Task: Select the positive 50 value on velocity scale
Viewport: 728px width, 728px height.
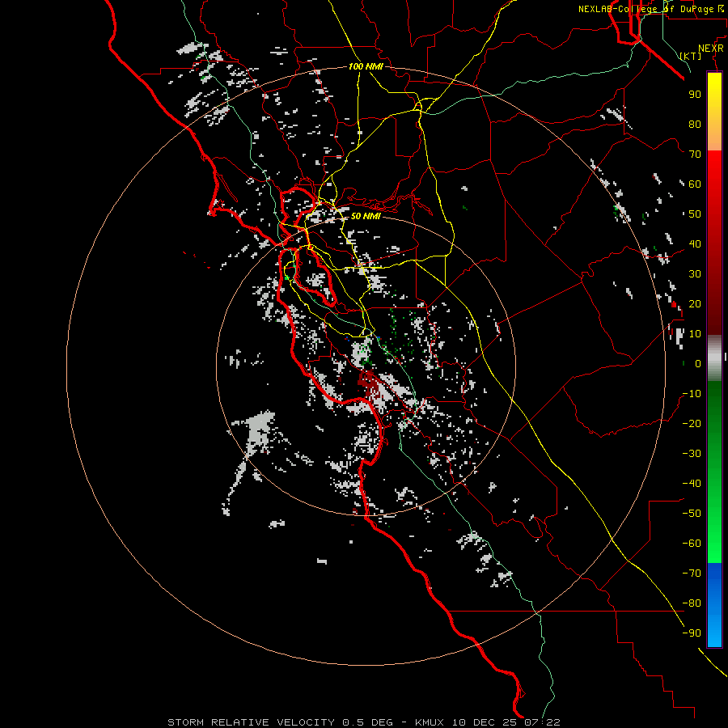Action: click(695, 214)
